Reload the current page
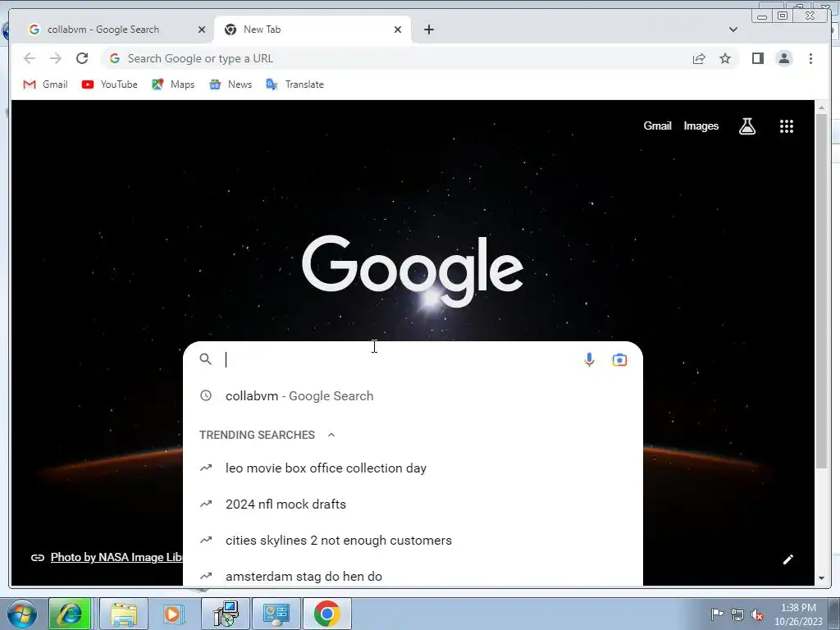The height and width of the screenshot is (630, 840). point(82,58)
